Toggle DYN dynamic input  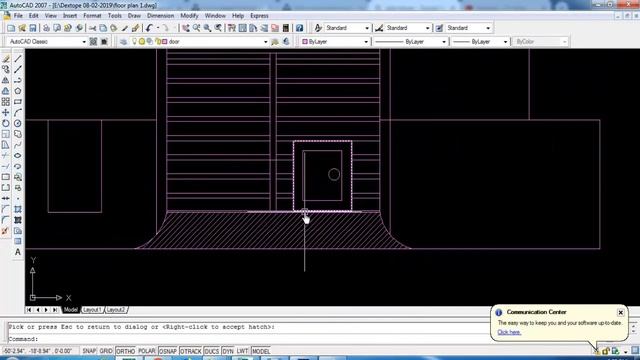click(228, 351)
